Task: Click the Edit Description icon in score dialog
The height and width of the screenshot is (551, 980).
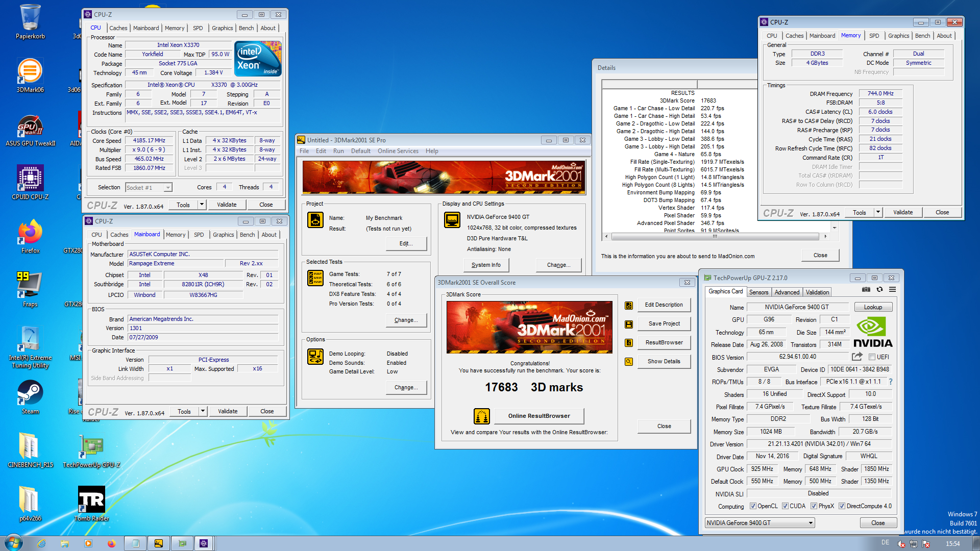Action: [x=629, y=305]
